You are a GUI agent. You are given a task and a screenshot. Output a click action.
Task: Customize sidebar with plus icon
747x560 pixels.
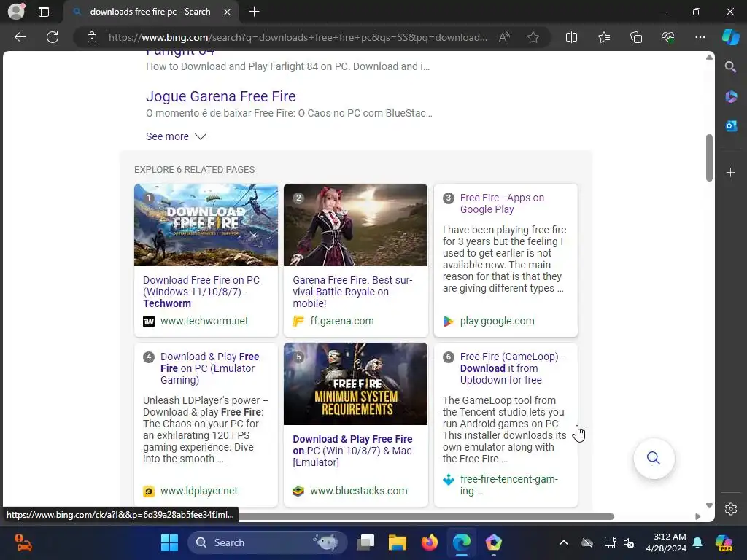click(730, 172)
